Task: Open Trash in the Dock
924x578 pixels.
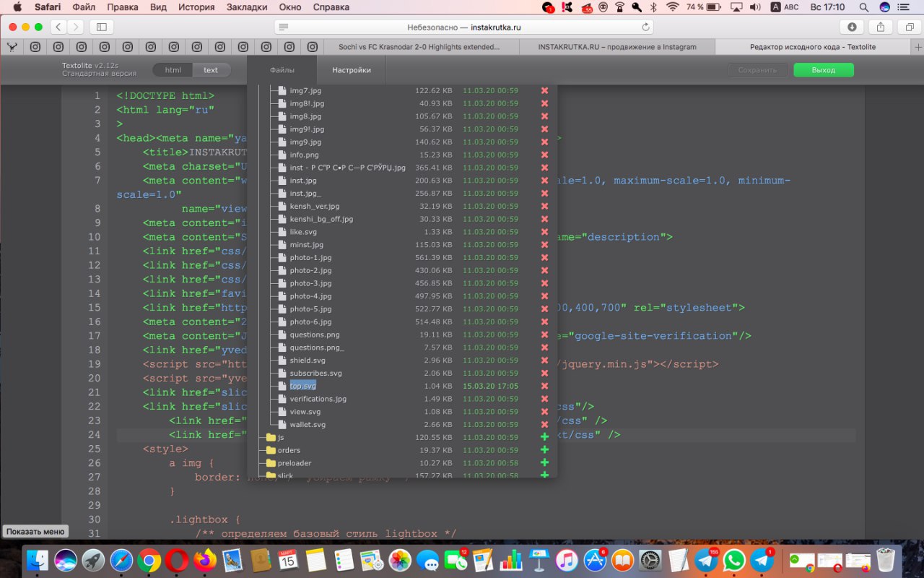Action: click(886, 560)
